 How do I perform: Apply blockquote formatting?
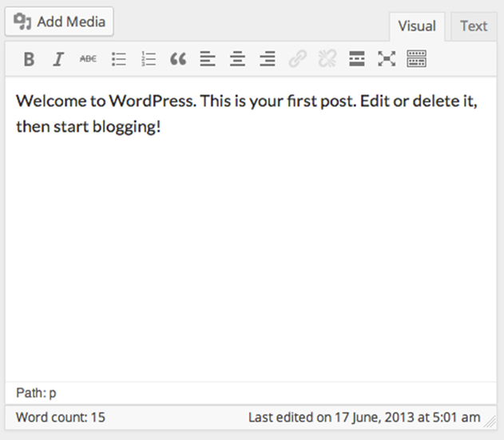[178, 59]
